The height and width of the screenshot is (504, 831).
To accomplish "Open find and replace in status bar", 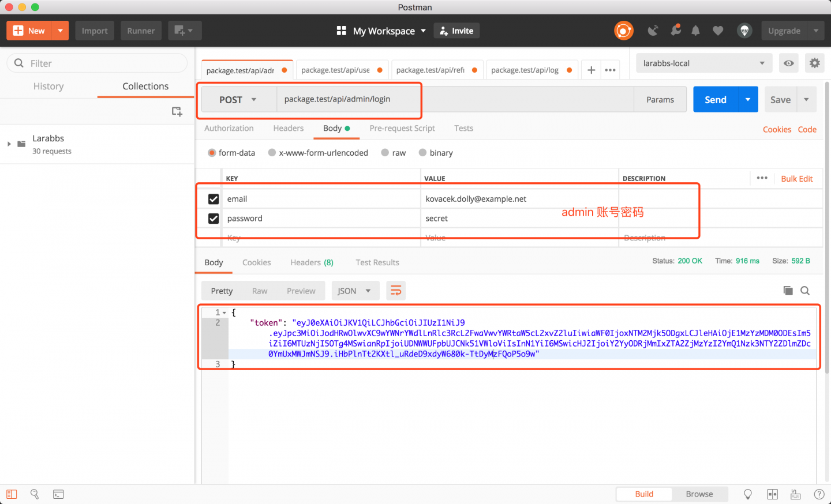I will pyautogui.click(x=35, y=494).
